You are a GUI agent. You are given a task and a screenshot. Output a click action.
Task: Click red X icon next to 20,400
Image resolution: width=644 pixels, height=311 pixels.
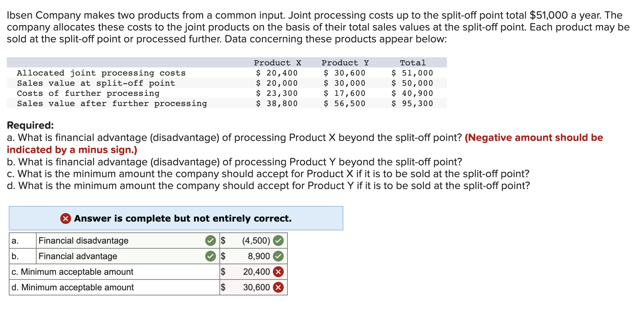click(278, 272)
